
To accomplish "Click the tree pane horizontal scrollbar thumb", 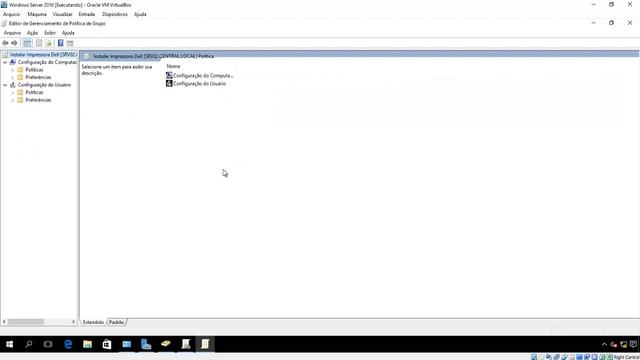I will pos(25,322).
